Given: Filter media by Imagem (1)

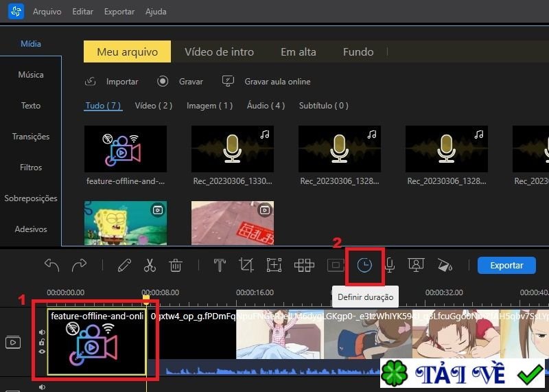Looking at the screenshot, I should tap(209, 106).
